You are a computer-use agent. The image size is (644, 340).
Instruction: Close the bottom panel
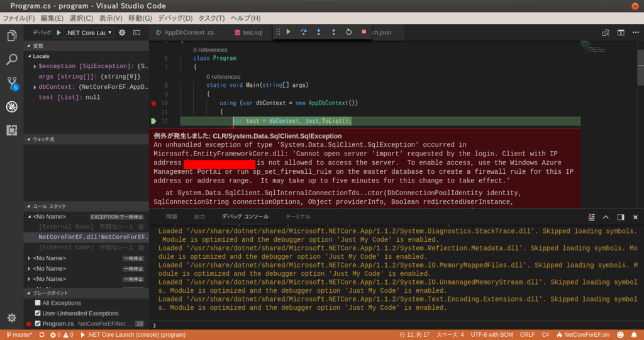click(x=635, y=217)
